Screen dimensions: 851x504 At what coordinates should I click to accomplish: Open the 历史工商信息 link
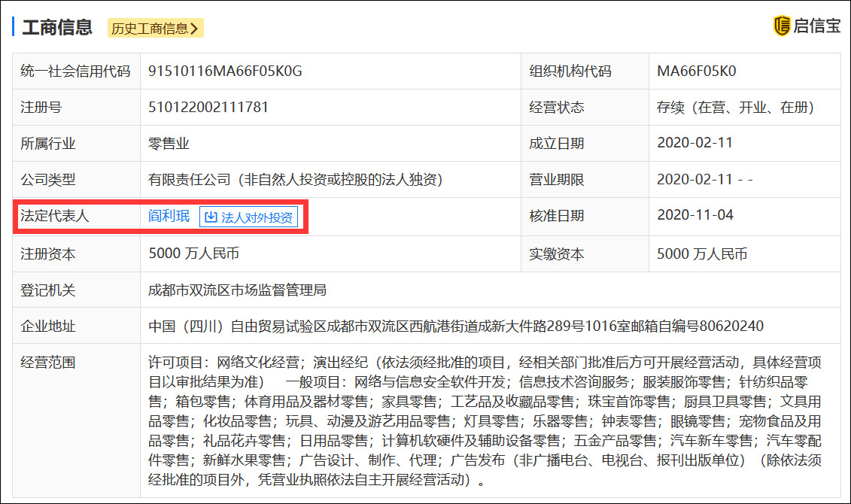point(155,29)
